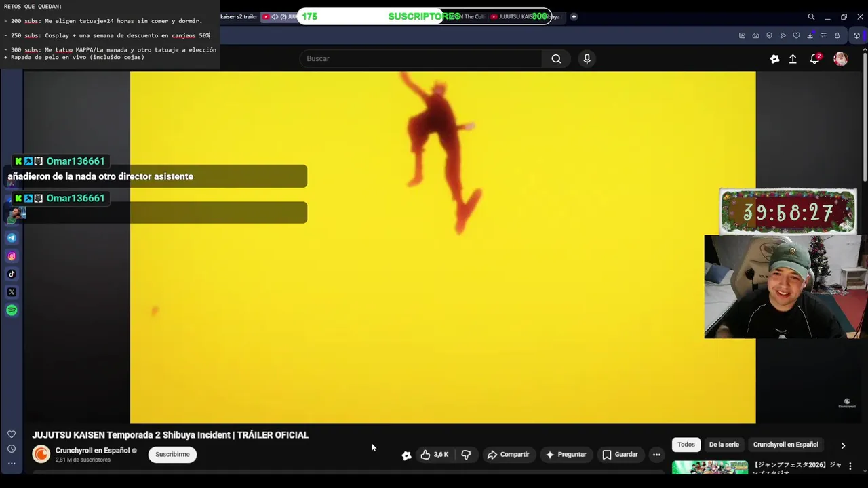The image size is (868, 488).
Task: Click the browser toolbar shield icon
Action: 769,35
